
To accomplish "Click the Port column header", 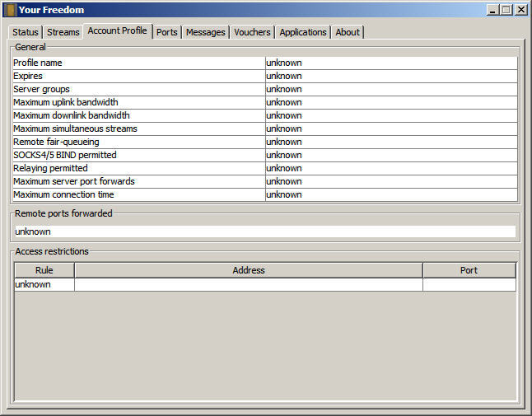I will [x=469, y=270].
